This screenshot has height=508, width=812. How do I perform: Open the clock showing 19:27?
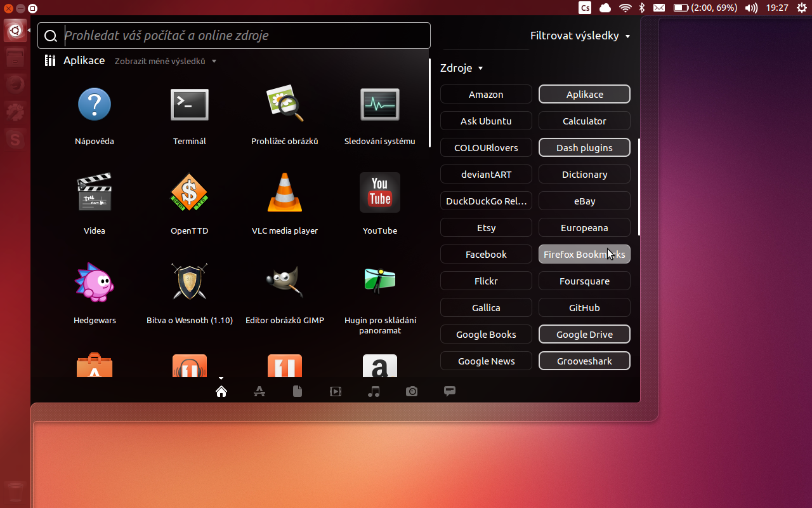pyautogui.click(x=777, y=8)
